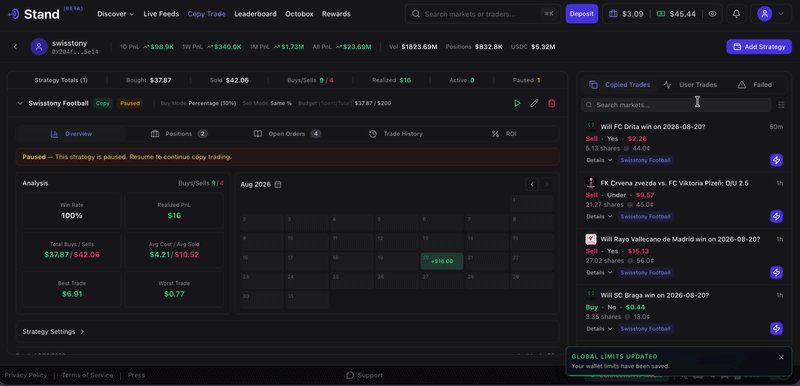The image size is (800, 386).
Task: Expand Details on Rayo Vallecano trade
Action: click(599, 272)
